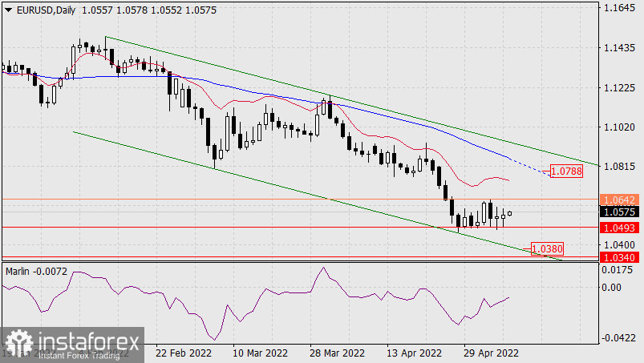Click the 28 Mar 2022 date label
The height and width of the screenshot is (363, 644).
pos(337,353)
